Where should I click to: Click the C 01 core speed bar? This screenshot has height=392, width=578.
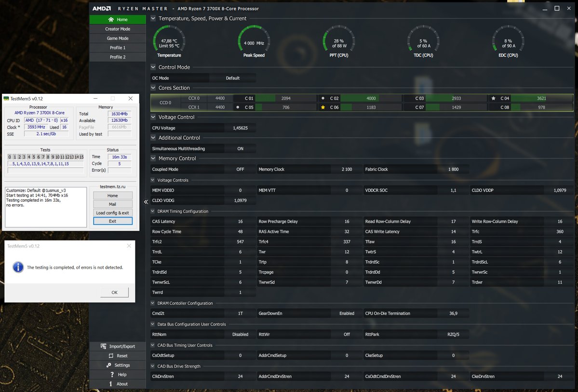coord(286,98)
